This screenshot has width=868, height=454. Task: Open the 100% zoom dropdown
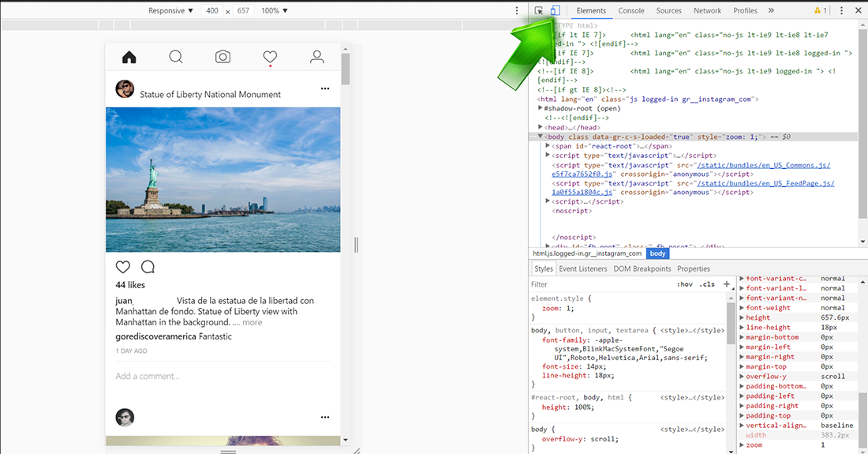[275, 10]
